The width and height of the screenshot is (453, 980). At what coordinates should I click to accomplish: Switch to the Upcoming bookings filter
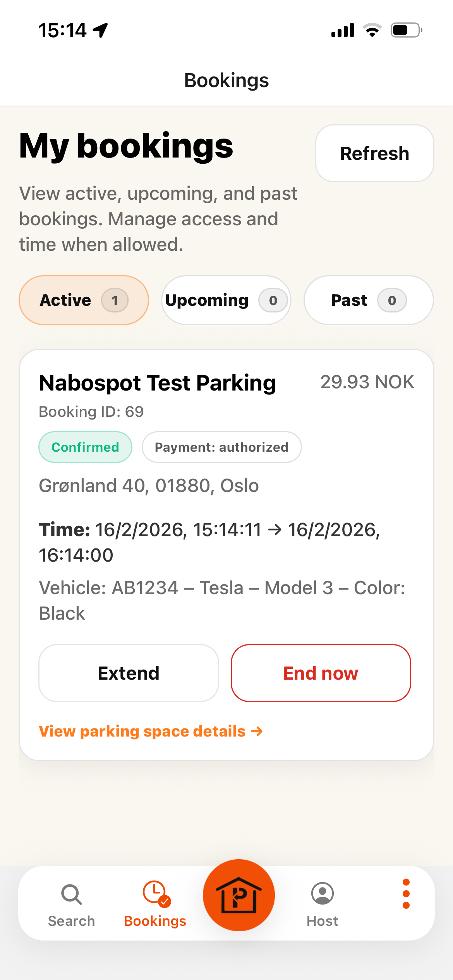click(226, 300)
